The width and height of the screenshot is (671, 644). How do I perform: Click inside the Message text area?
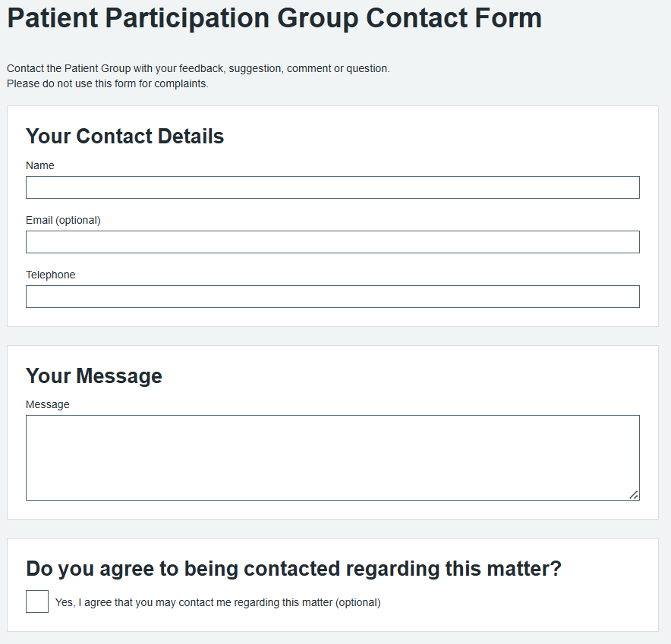pos(332,457)
